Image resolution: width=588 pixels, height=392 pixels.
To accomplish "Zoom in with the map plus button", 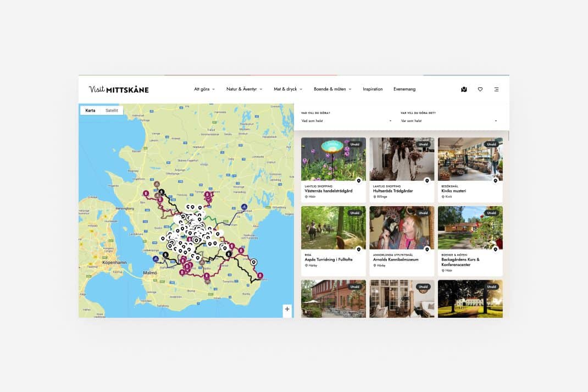I will click(287, 309).
